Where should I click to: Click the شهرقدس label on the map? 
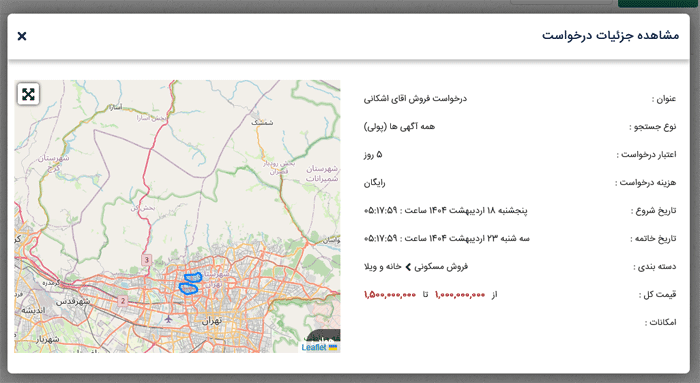(x=73, y=302)
